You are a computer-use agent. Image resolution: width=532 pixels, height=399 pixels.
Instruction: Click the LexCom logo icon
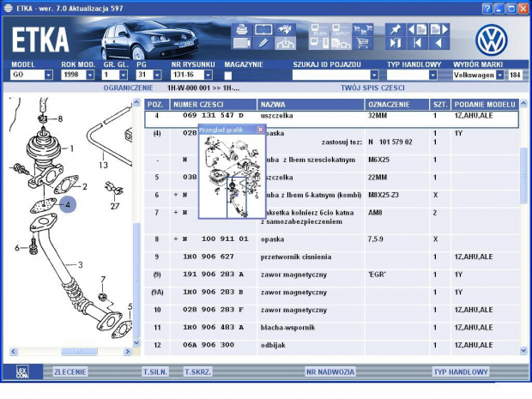(22, 372)
